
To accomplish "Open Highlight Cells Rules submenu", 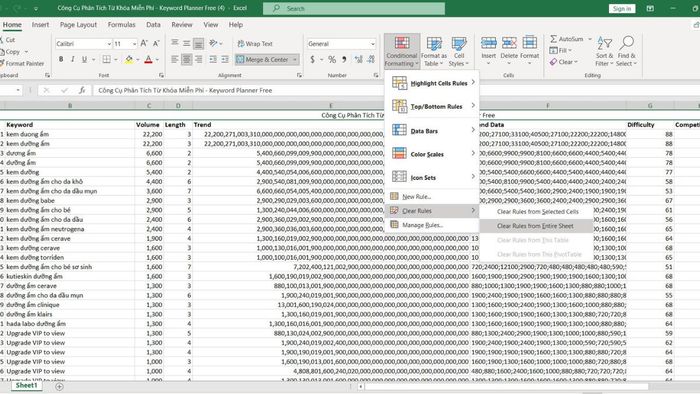I will coord(432,83).
